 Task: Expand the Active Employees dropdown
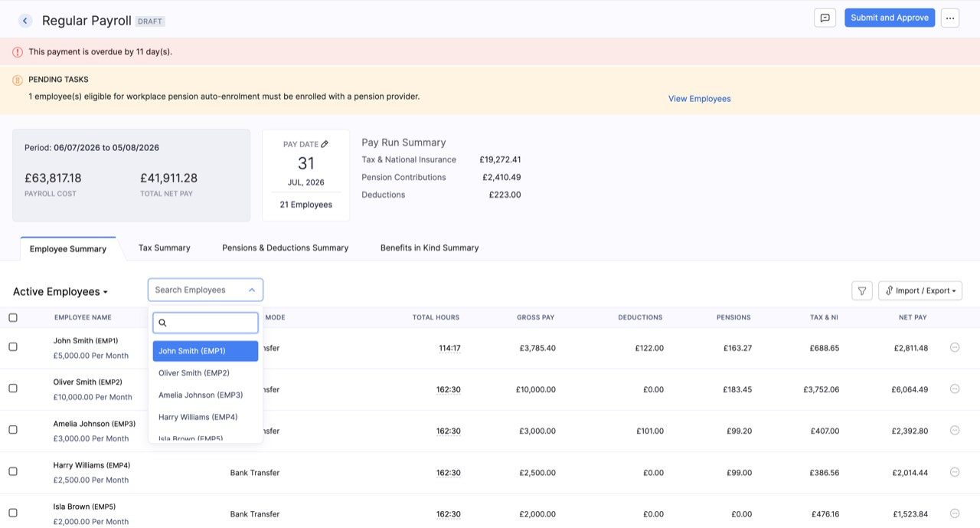[x=60, y=292]
